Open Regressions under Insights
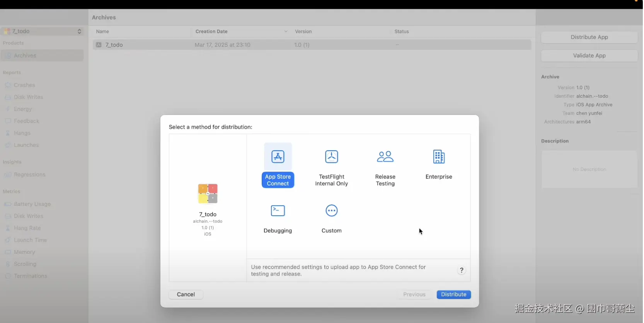The height and width of the screenshot is (323, 644). pos(29,175)
